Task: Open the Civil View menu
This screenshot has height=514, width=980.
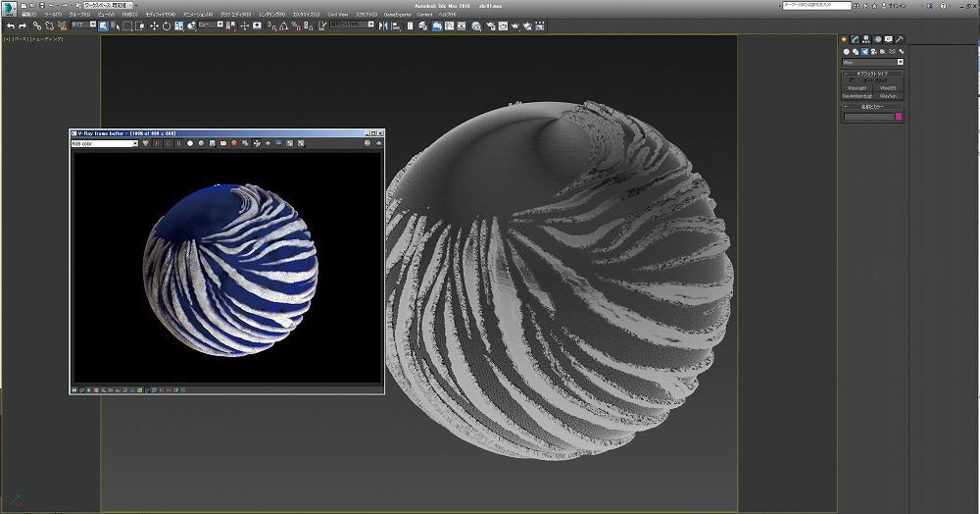Action: (337, 15)
